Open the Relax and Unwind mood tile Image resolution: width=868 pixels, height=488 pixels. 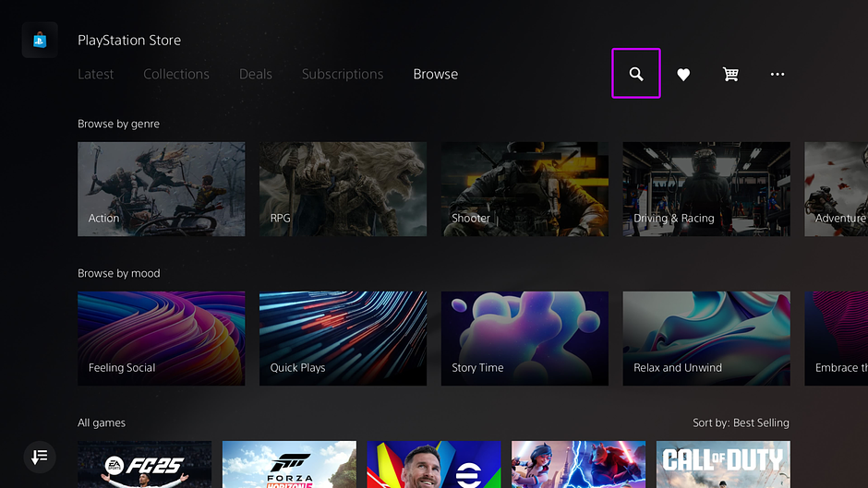pos(706,339)
